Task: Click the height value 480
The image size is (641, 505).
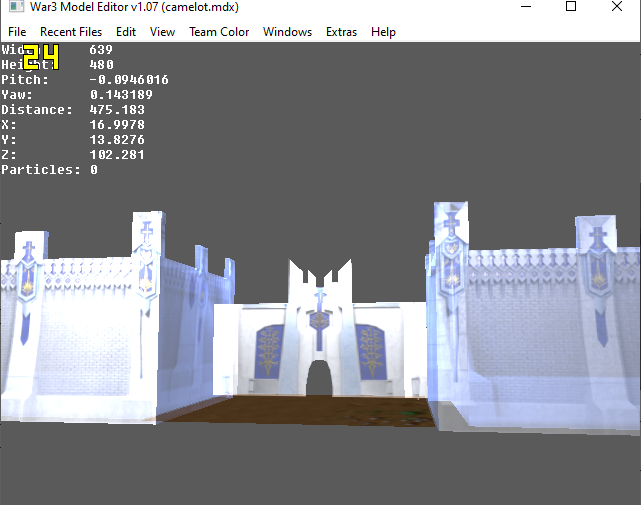Action: tap(101, 65)
